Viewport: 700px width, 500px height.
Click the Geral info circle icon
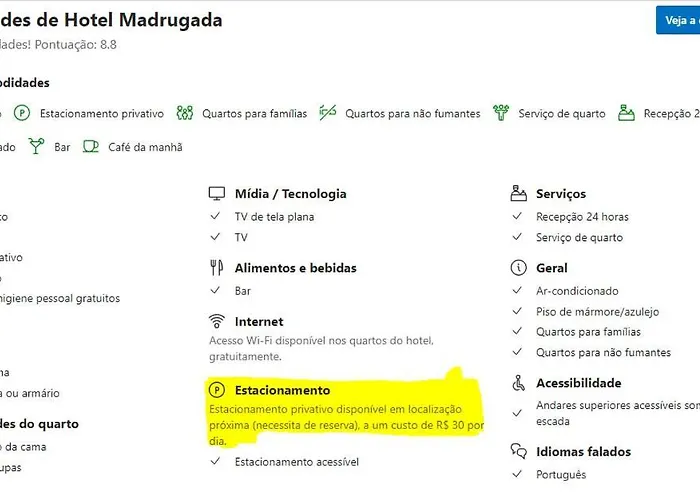[518, 267]
